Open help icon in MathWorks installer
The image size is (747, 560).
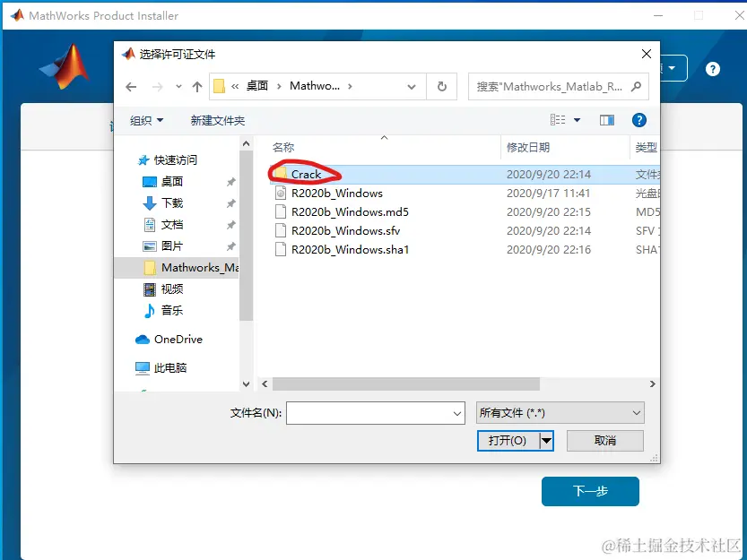point(713,69)
